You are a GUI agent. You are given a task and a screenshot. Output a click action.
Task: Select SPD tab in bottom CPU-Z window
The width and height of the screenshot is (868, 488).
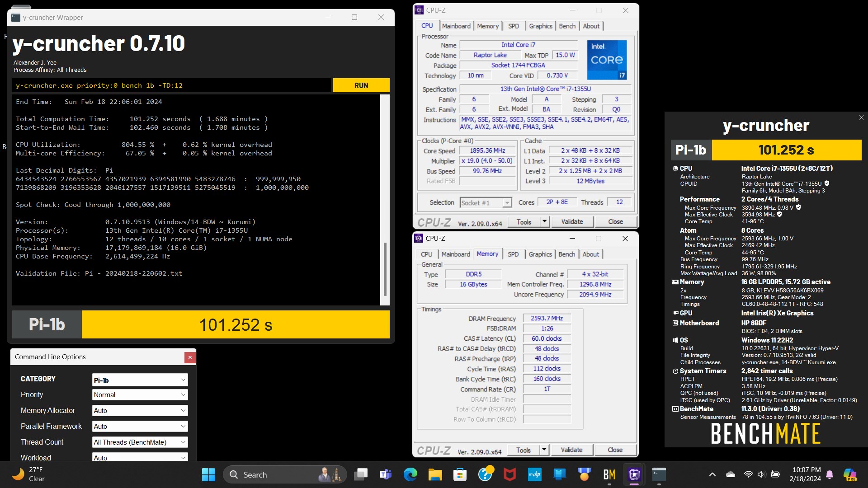(x=513, y=254)
